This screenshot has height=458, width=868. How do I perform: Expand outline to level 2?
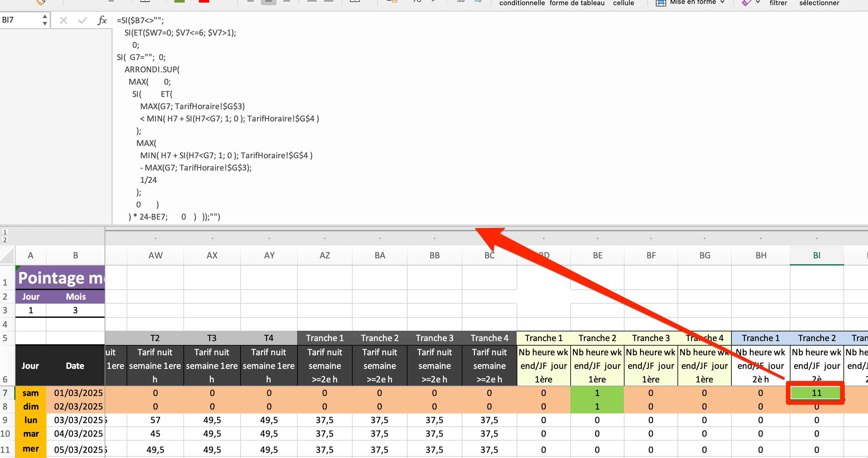tap(5, 240)
